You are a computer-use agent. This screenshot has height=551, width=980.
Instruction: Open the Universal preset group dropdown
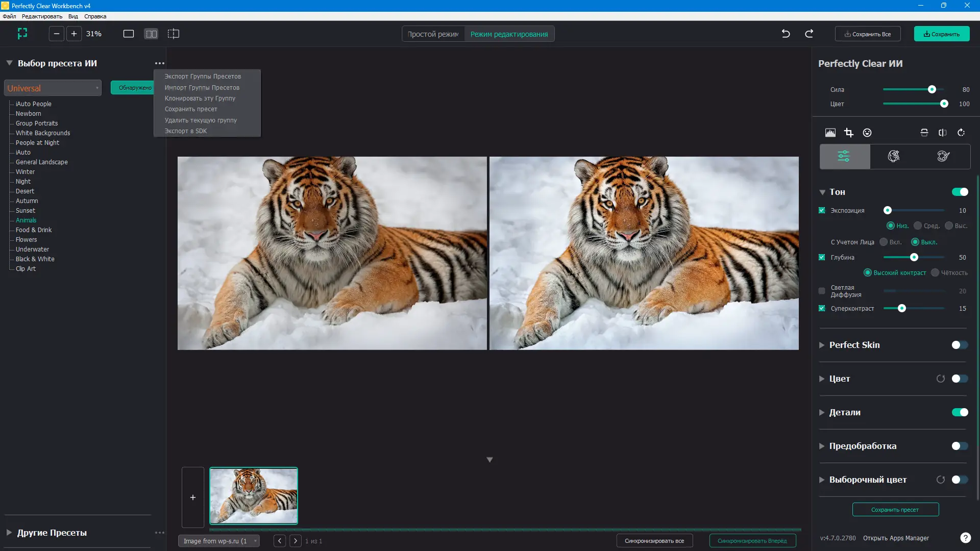tap(53, 88)
